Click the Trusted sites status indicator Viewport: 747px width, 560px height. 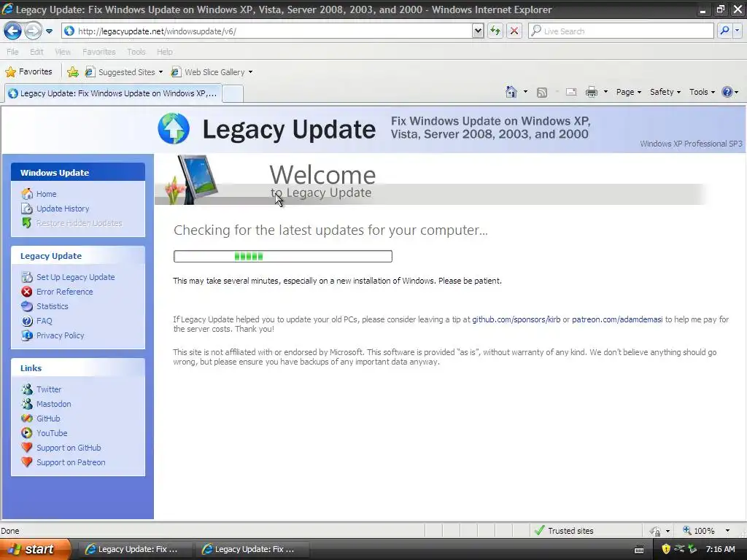[x=564, y=531]
